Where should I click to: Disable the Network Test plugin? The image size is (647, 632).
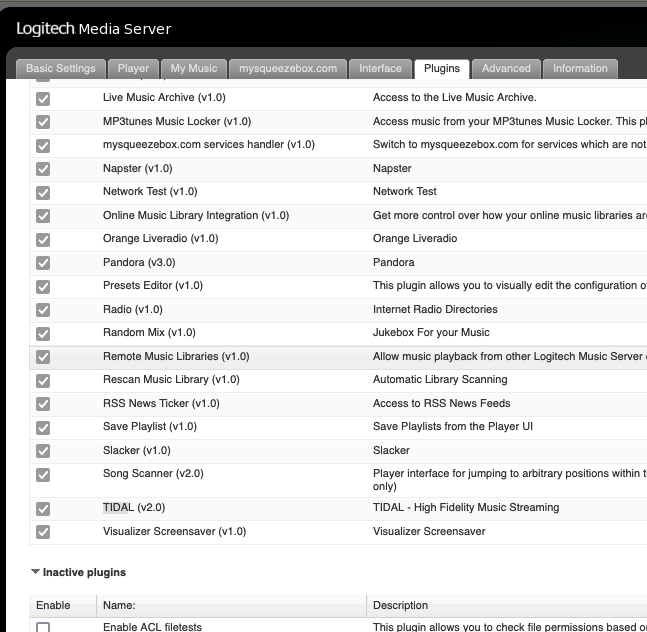(43, 193)
